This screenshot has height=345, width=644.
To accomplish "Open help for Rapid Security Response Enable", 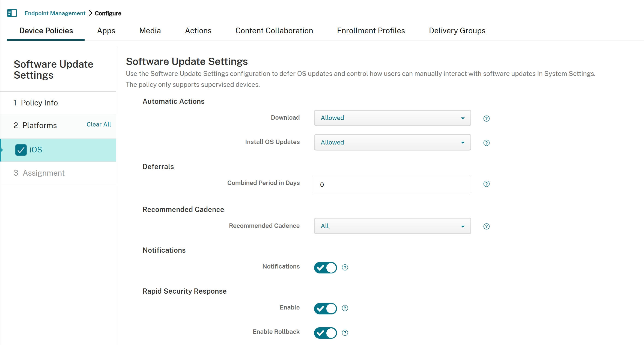I will tap(344, 308).
